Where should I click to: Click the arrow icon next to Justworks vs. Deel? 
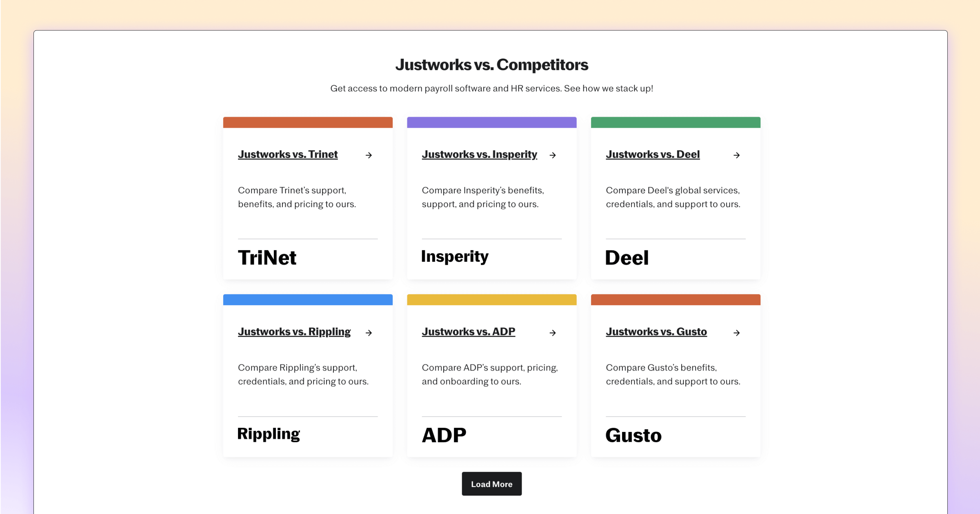(736, 155)
